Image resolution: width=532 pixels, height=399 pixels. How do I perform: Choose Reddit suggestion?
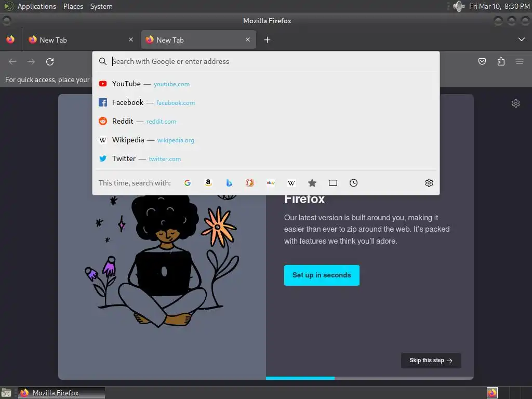(x=266, y=121)
